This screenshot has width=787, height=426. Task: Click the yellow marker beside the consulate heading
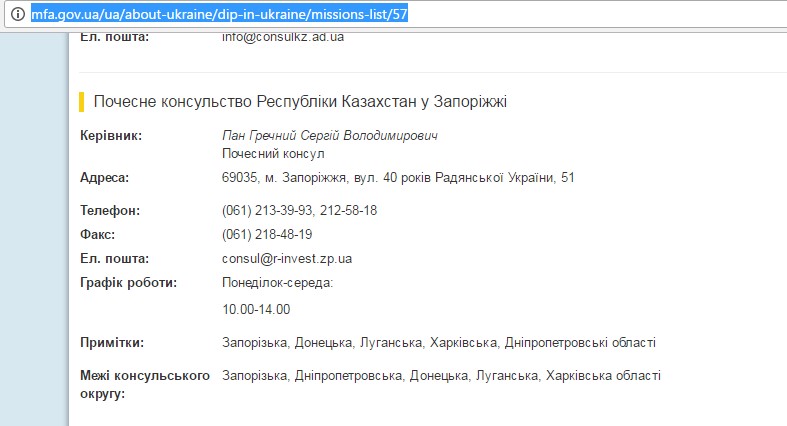click(x=82, y=101)
